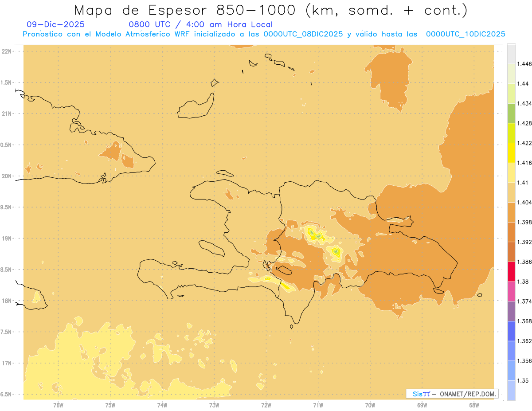Click the legend value 1.356

(x=524, y=361)
